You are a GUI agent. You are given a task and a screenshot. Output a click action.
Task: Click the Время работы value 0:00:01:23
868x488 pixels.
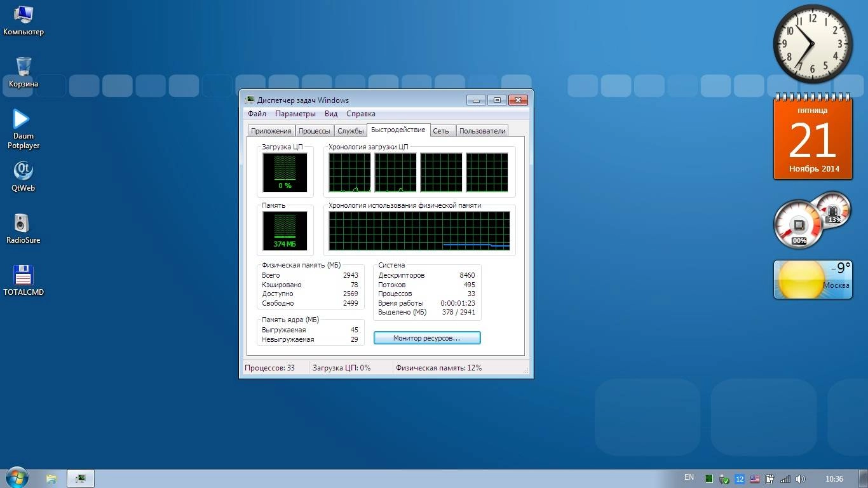pyautogui.click(x=458, y=303)
